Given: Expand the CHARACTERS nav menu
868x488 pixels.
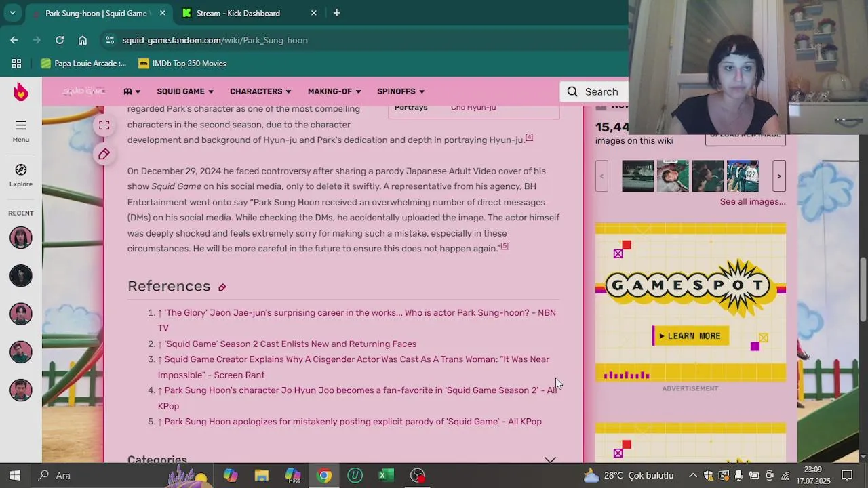Looking at the screenshot, I should (x=260, y=91).
